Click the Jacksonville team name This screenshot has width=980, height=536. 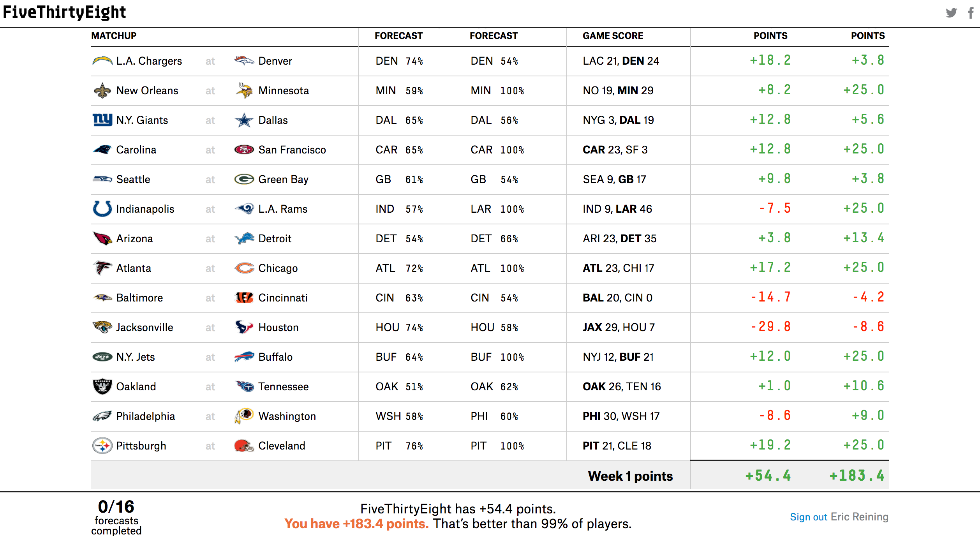145,328
